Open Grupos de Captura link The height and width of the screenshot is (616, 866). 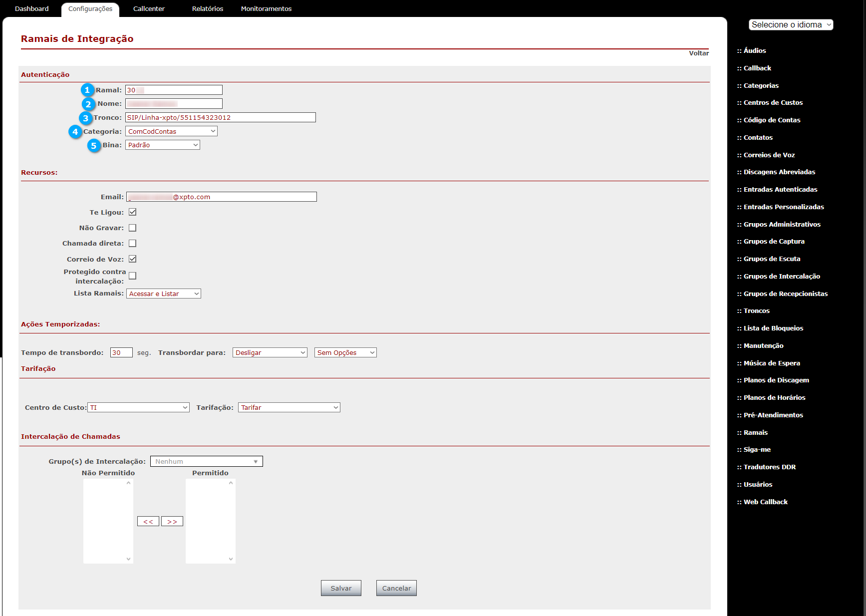(x=774, y=241)
